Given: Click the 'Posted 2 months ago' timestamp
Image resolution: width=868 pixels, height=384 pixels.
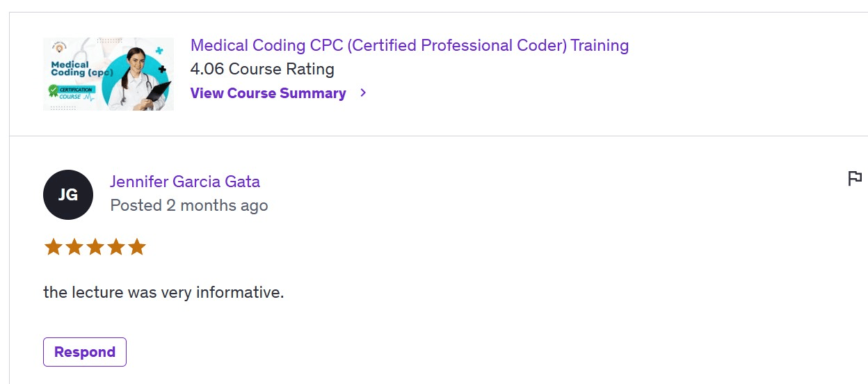Looking at the screenshot, I should point(189,206).
